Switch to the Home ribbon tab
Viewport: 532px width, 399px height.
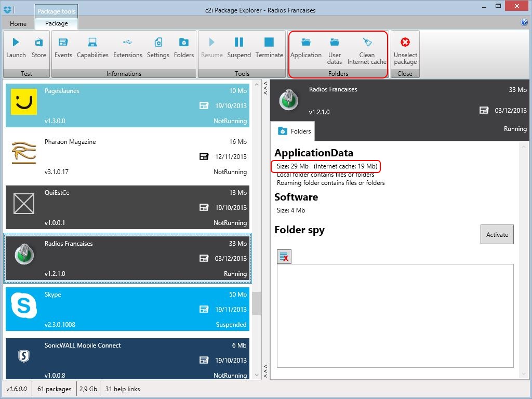(x=18, y=24)
